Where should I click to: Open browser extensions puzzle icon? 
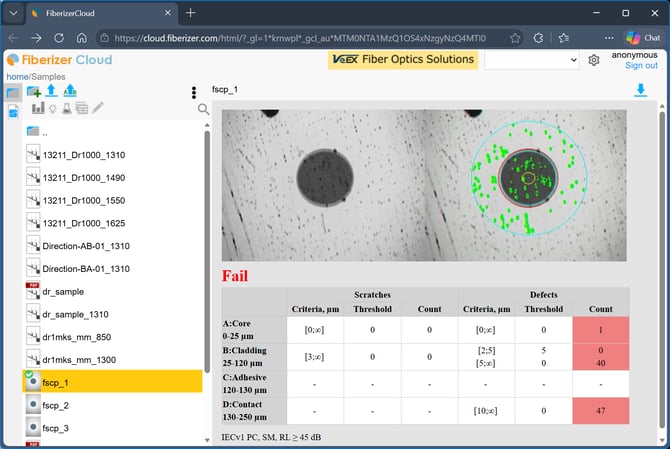coord(538,38)
